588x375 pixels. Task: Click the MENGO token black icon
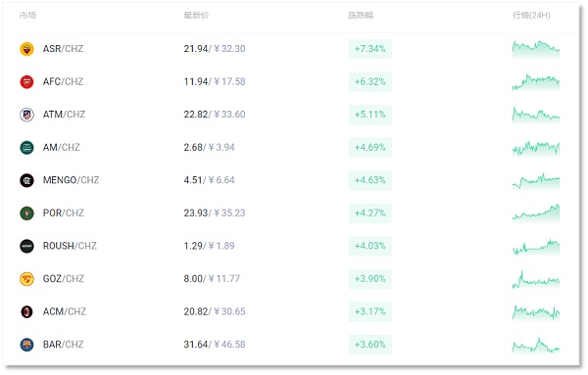(26, 180)
